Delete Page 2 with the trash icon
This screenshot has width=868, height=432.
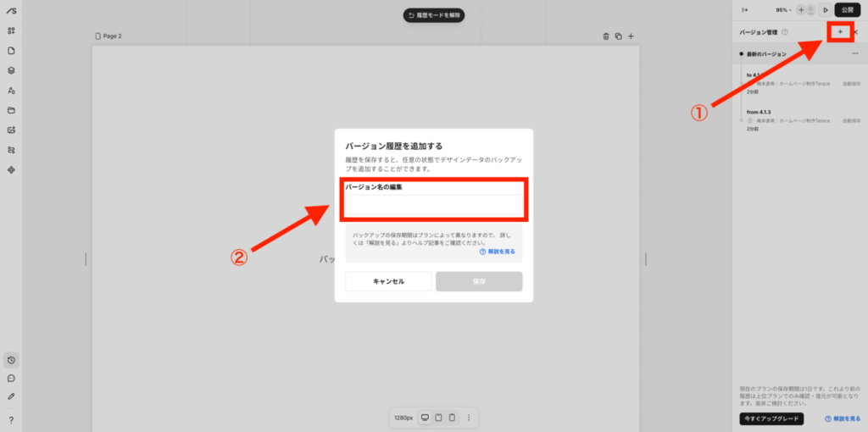[605, 36]
